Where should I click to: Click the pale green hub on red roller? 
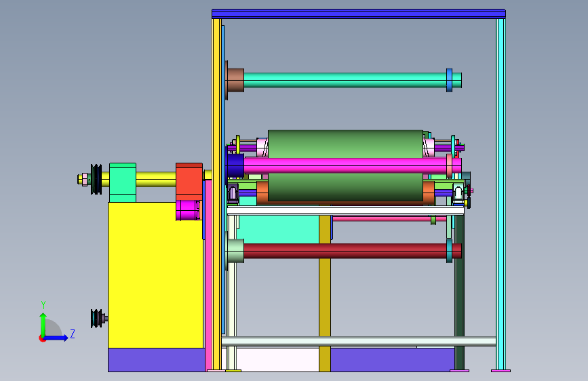click(x=235, y=251)
